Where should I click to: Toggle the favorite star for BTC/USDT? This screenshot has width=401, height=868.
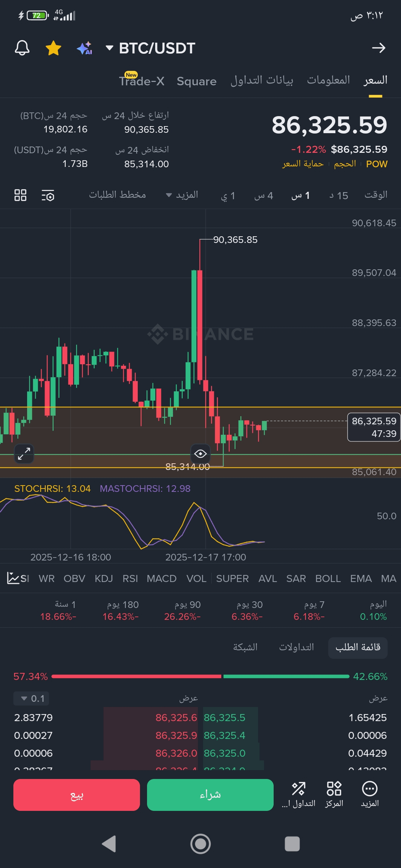53,48
